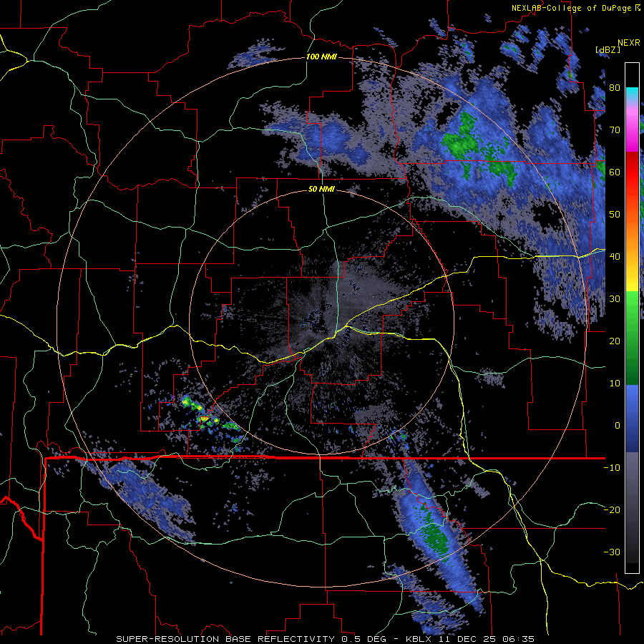The image size is (644, 644).
Task: Click the 30 dBZ value on the scale
Action: coord(615,299)
